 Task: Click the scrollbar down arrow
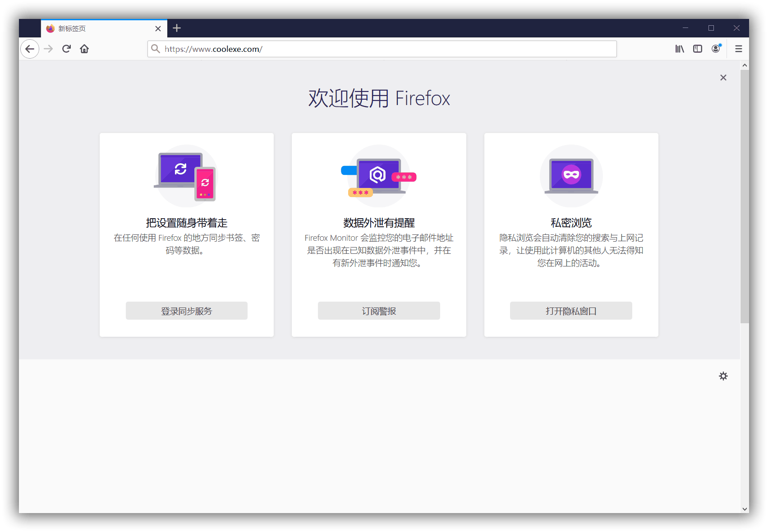click(744, 509)
